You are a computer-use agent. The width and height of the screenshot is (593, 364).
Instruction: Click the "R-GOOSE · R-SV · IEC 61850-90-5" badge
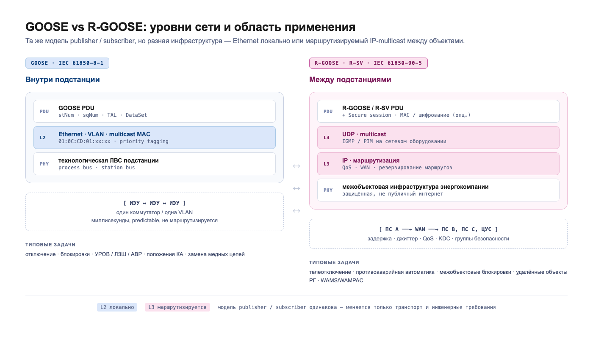click(x=369, y=63)
